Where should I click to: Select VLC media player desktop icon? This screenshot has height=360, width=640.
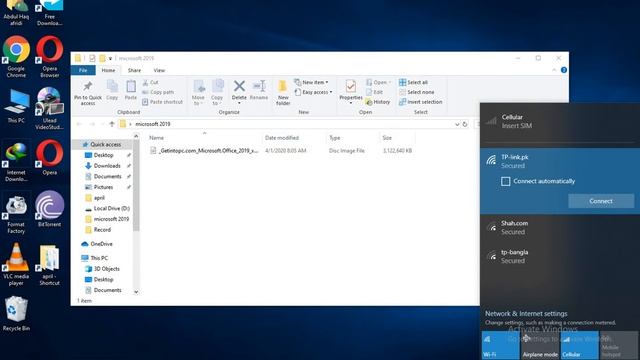point(16,264)
